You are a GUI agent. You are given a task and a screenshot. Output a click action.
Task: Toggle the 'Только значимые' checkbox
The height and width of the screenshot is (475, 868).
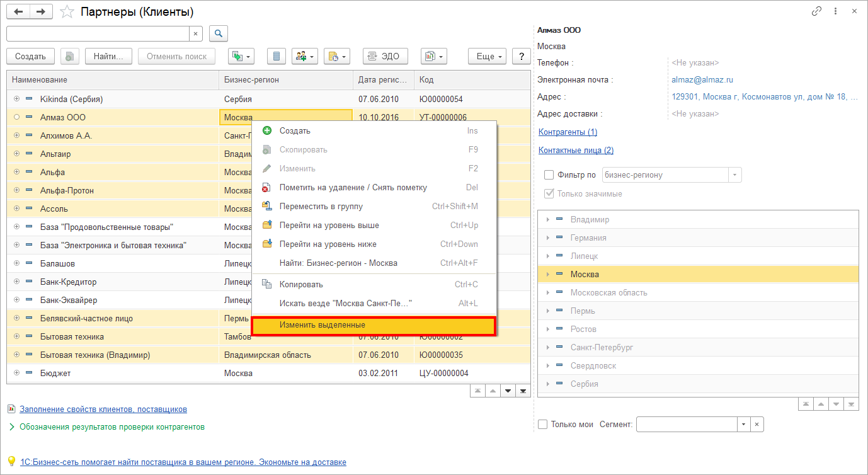549,194
